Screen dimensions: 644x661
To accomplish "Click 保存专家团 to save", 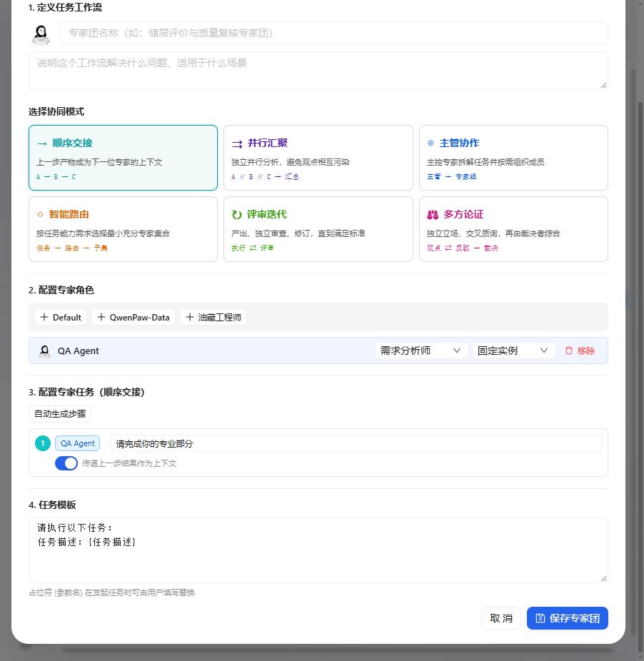I will (567, 618).
